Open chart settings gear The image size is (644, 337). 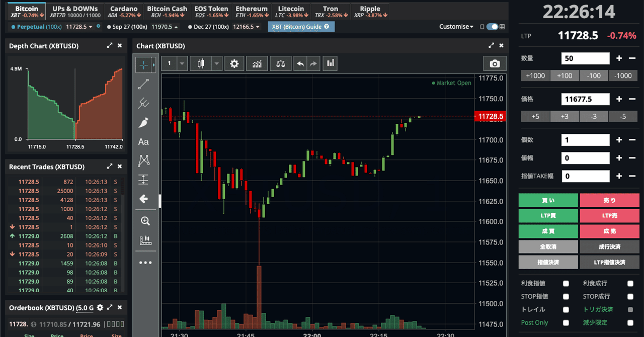coord(234,63)
